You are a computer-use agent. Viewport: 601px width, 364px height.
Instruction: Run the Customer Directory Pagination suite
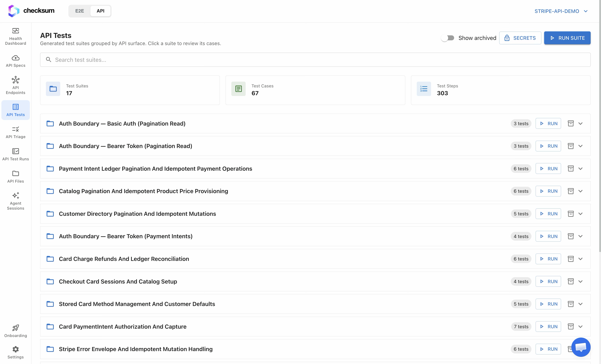pyautogui.click(x=548, y=214)
